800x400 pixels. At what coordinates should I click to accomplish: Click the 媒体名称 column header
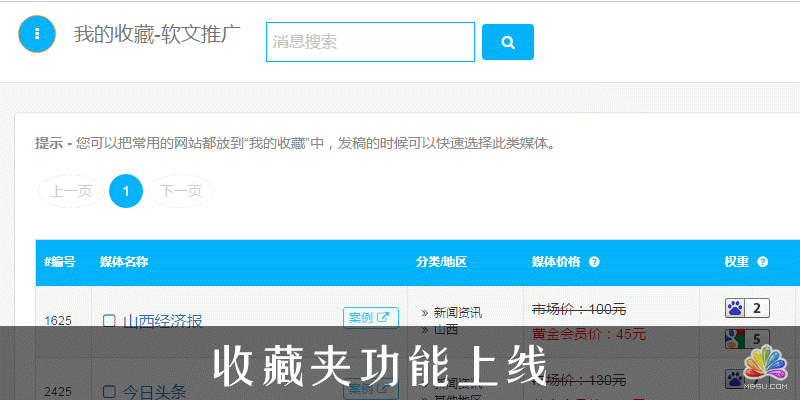(124, 262)
